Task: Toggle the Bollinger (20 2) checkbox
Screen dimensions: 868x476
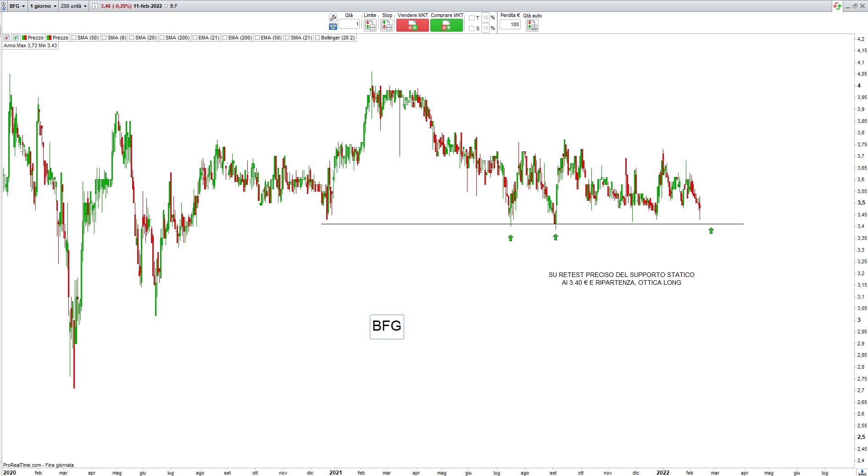Action: (317, 38)
